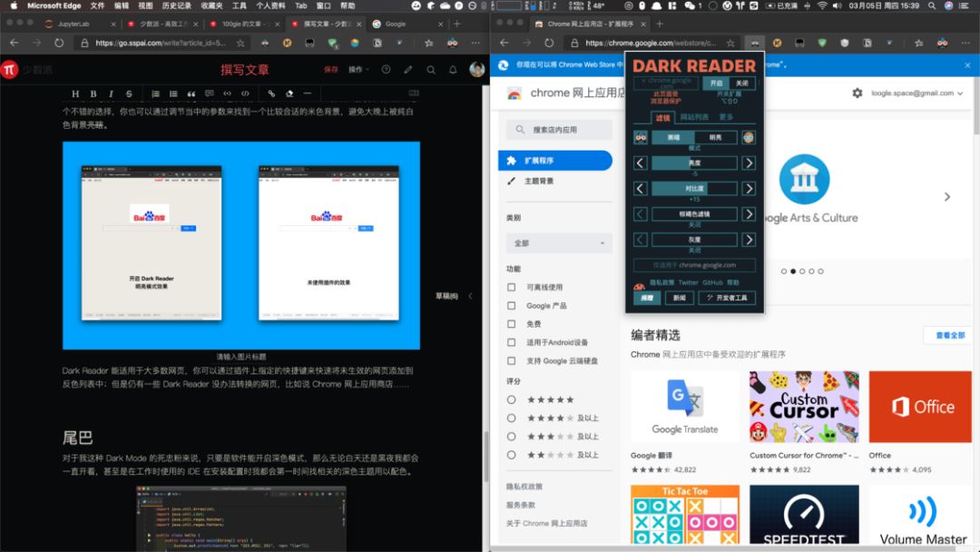
Task: Expand the account email dropdown
Action: click(960, 94)
